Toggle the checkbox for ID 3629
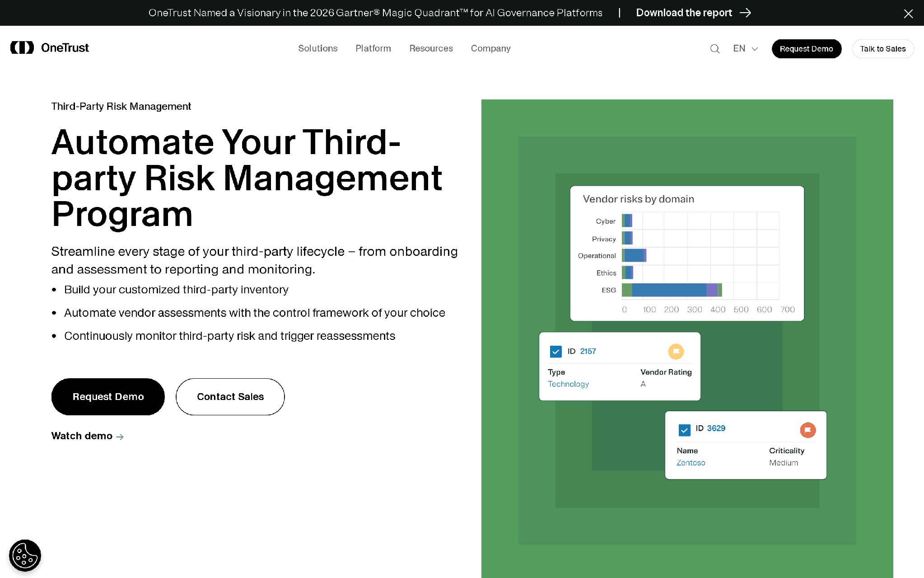The width and height of the screenshot is (924, 578). pos(684,430)
